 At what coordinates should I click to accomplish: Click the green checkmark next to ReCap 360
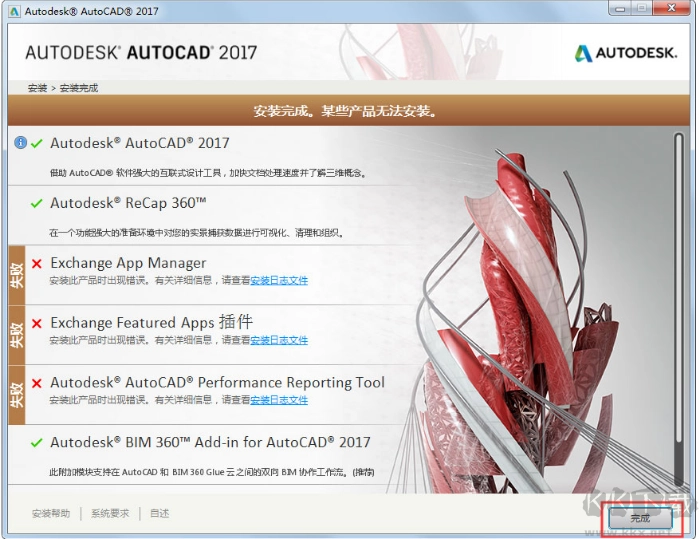pyautogui.click(x=37, y=204)
